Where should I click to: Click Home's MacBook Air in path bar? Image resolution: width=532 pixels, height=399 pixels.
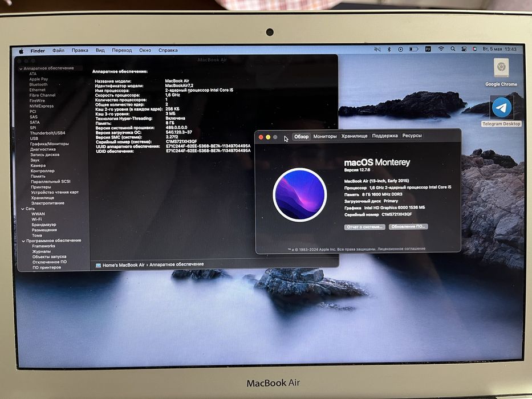tap(124, 265)
